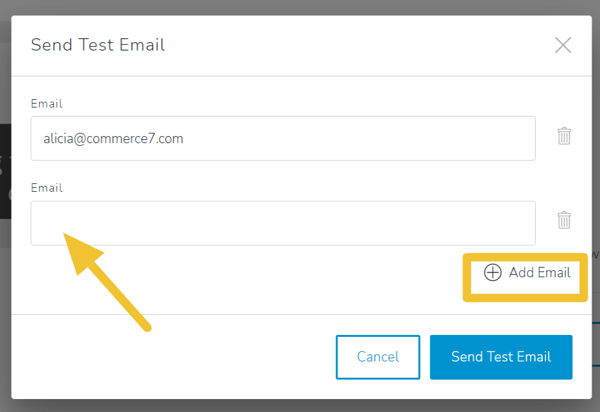
Task: Click the blue Send Test Email button
Action: coord(501,357)
